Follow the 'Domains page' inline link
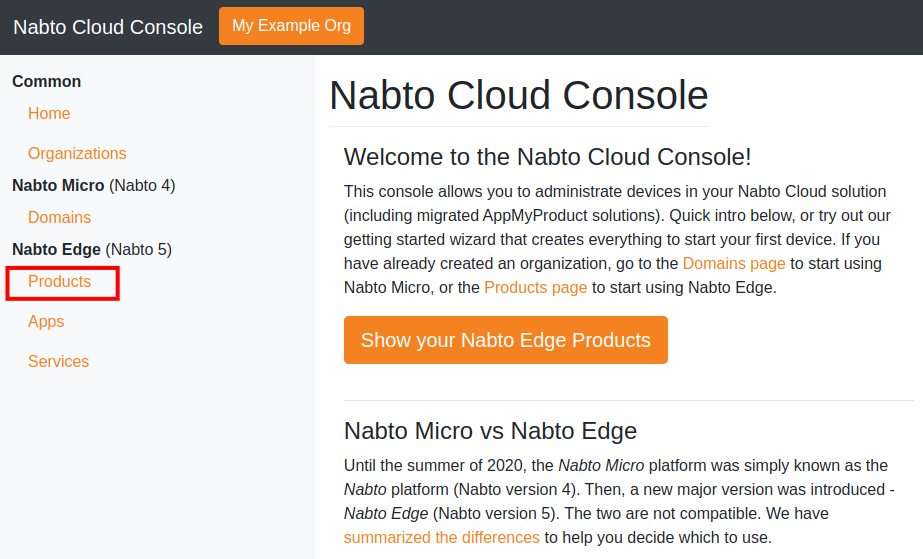 [734, 264]
